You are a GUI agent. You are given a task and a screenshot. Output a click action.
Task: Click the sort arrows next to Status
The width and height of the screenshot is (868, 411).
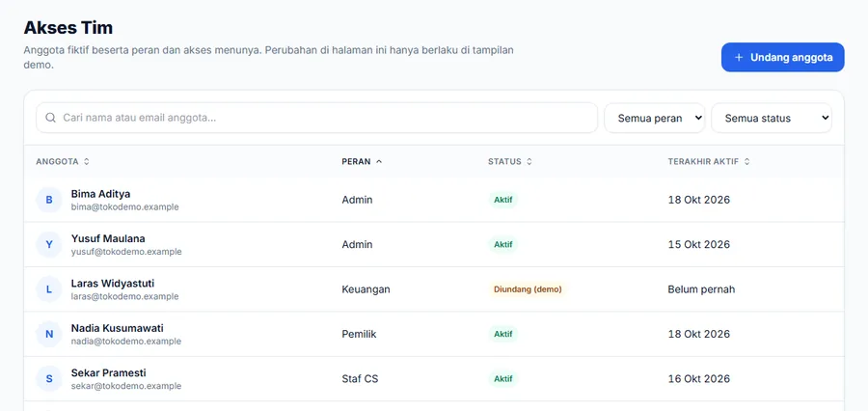tap(529, 162)
